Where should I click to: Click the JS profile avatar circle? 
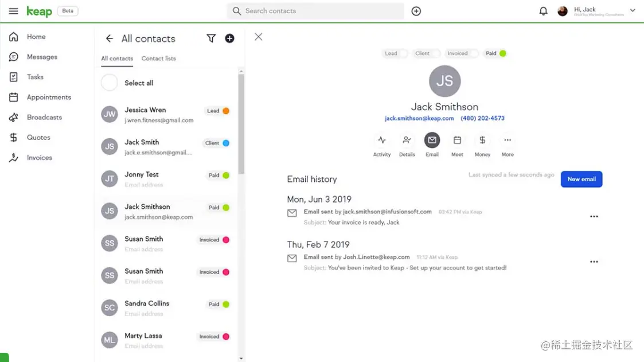445,81
